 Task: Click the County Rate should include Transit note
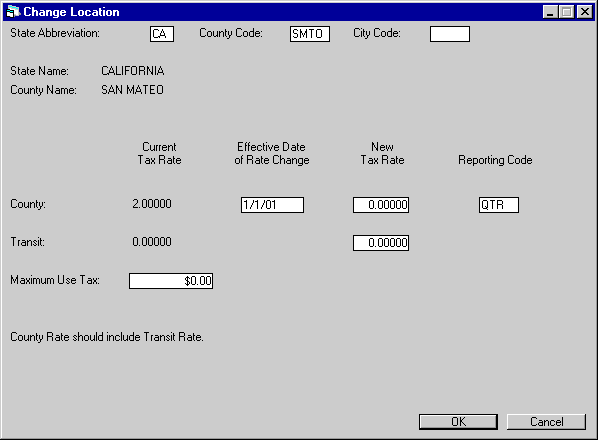[x=107, y=337]
